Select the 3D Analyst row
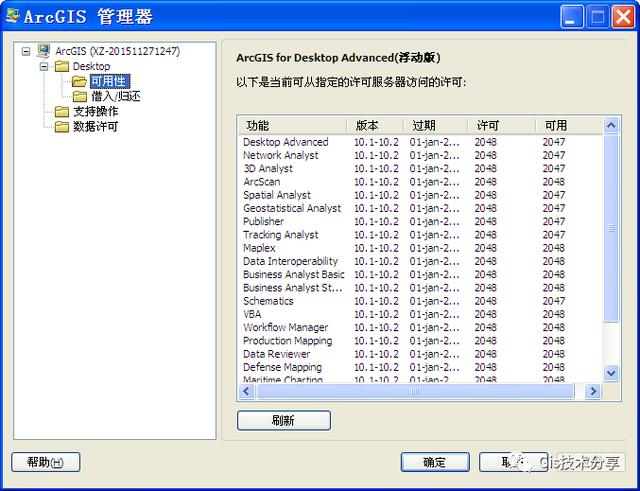The height and width of the screenshot is (491, 640). pos(420,169)
